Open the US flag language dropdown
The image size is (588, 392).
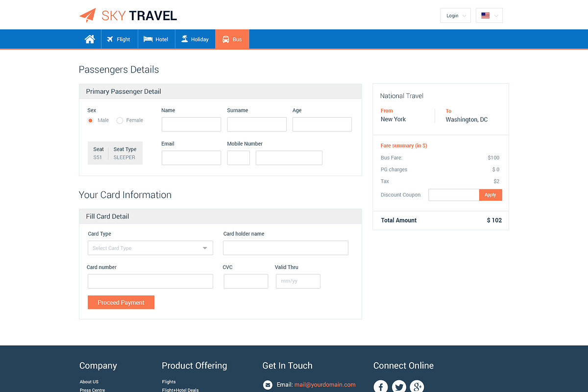pos(489,16)
